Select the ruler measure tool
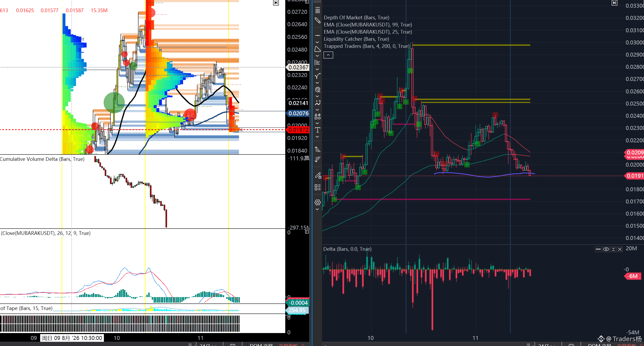 pyautogui.click(x=318, y=21)
